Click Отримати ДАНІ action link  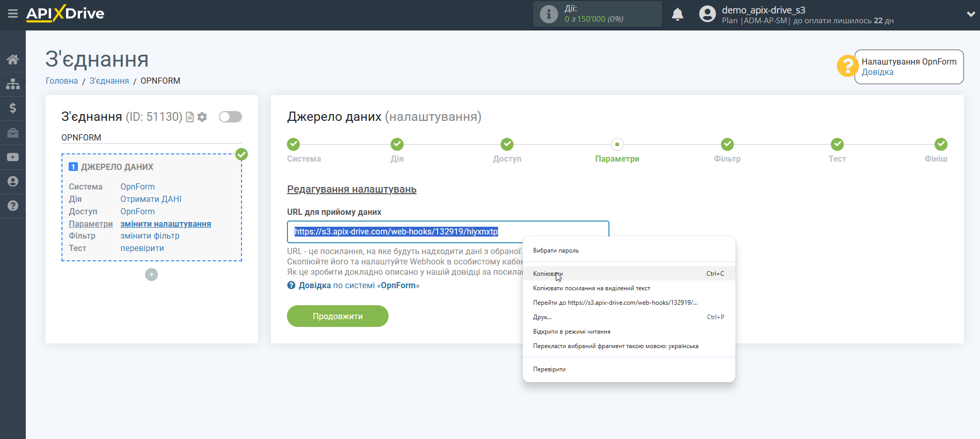click(x=151, y=199)
